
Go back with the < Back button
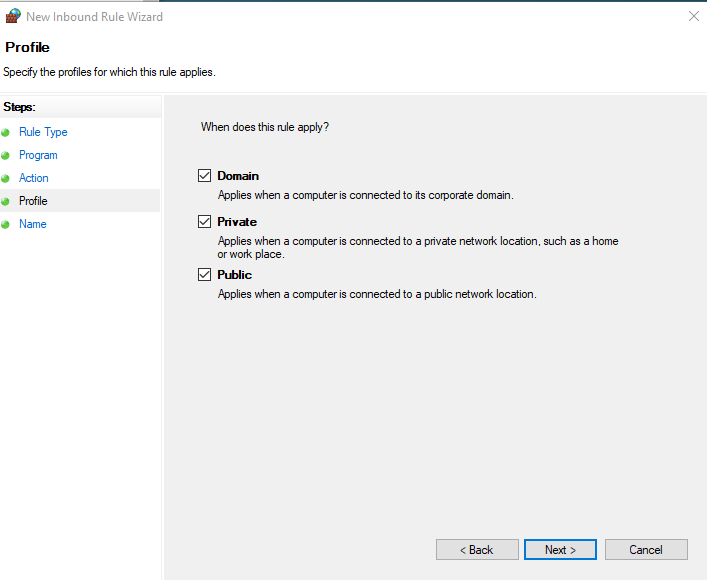(477, 550)
